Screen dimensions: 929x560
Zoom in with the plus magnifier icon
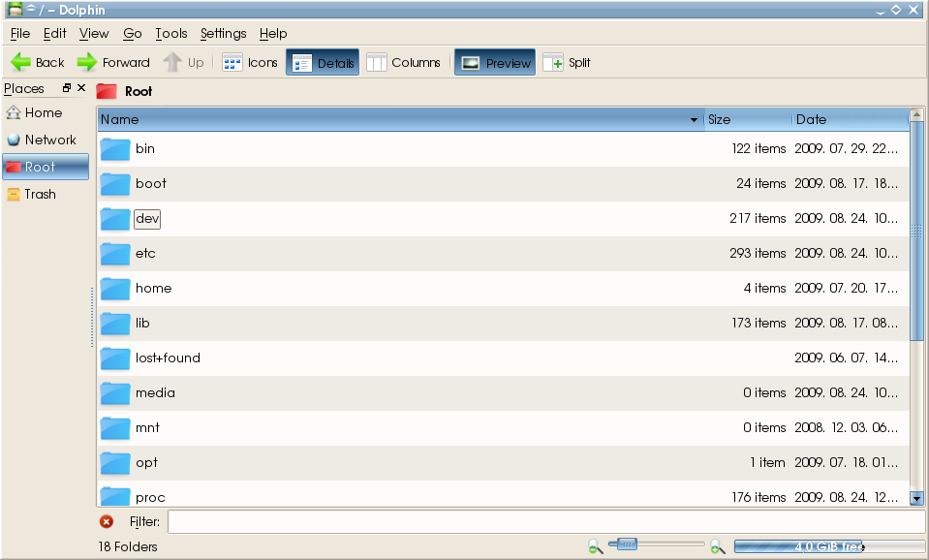717,546
